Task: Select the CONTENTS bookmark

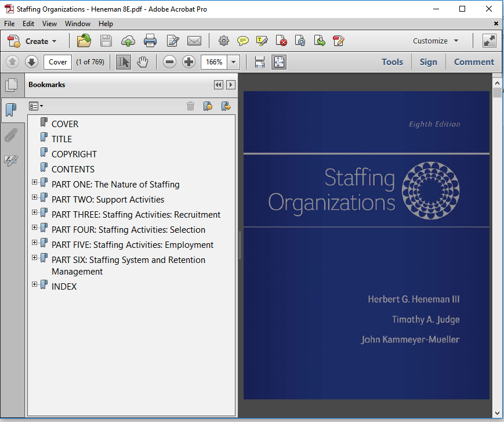Action: [x=73, y=169]
